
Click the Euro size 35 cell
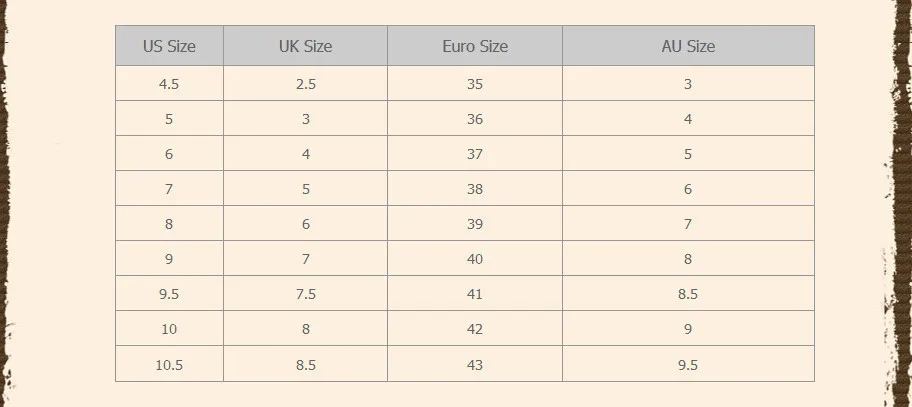pyautogui.click(x=475, y=84)
